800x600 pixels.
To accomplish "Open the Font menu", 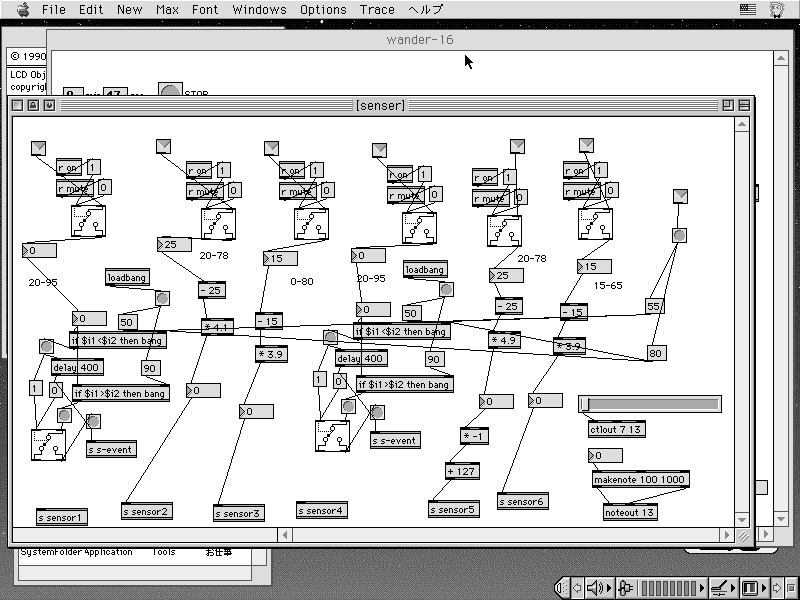I will click(x=205, y=9).
